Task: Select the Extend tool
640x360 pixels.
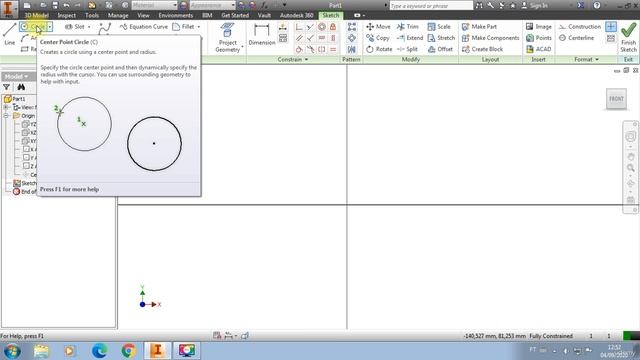Action: click(x=410, y=38)
